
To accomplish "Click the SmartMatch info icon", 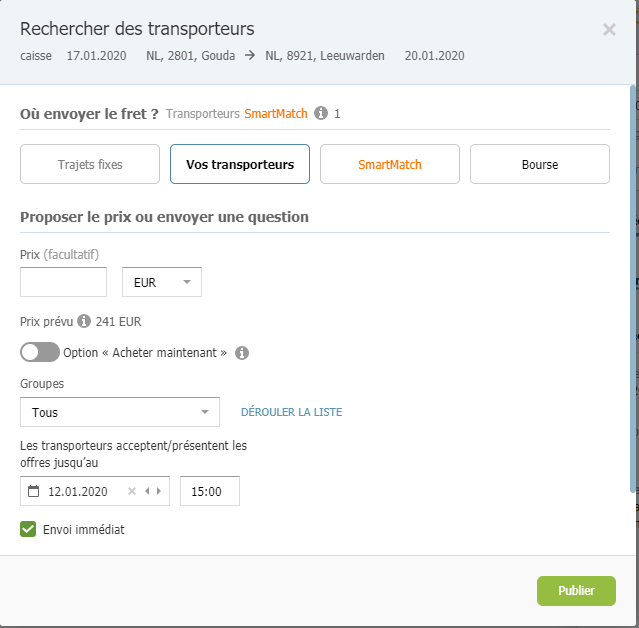I will [x=321, y=113].
